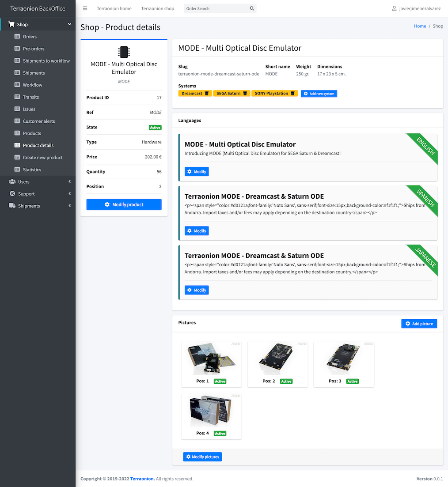Click Add new system button
Image resolution: width=448 pixels, height=487 pixels.
(x=319, y=94)
